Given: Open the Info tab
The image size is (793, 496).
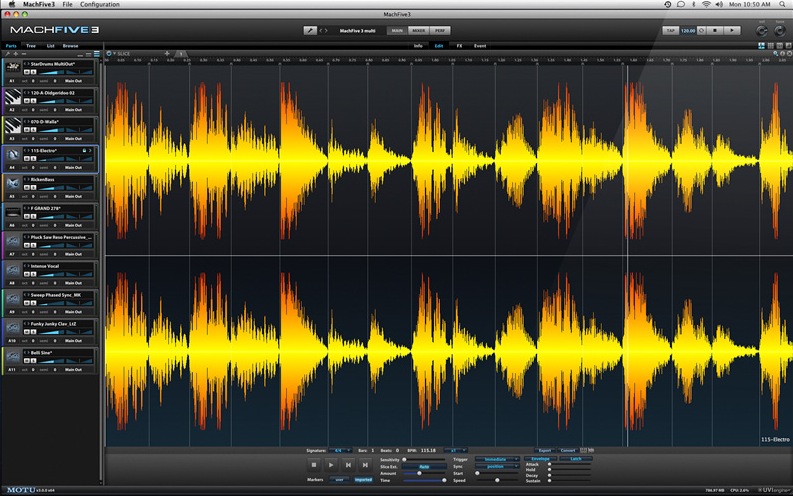Looking at the screenshot, I should click(x=418, y=46).
